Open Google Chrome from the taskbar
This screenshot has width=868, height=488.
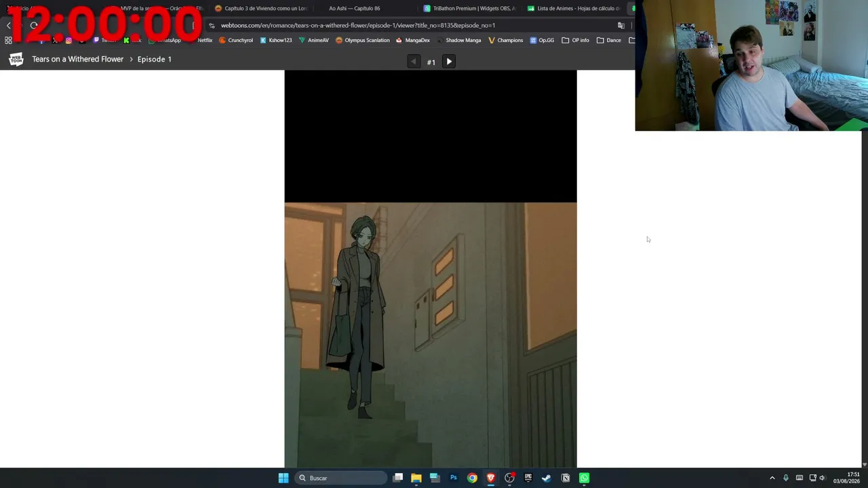click(472, 479)
